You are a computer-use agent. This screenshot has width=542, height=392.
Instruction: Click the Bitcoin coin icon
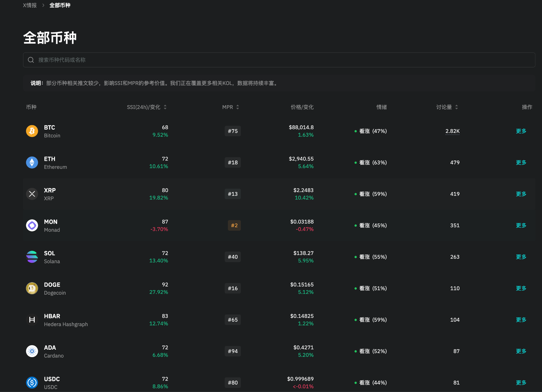click(x=32, y=131)
